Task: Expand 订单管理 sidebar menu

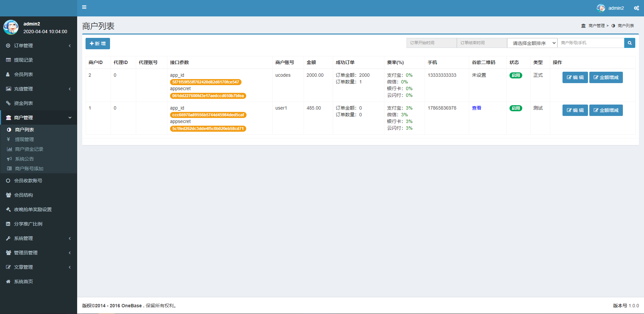Action: tap(23, 46)
